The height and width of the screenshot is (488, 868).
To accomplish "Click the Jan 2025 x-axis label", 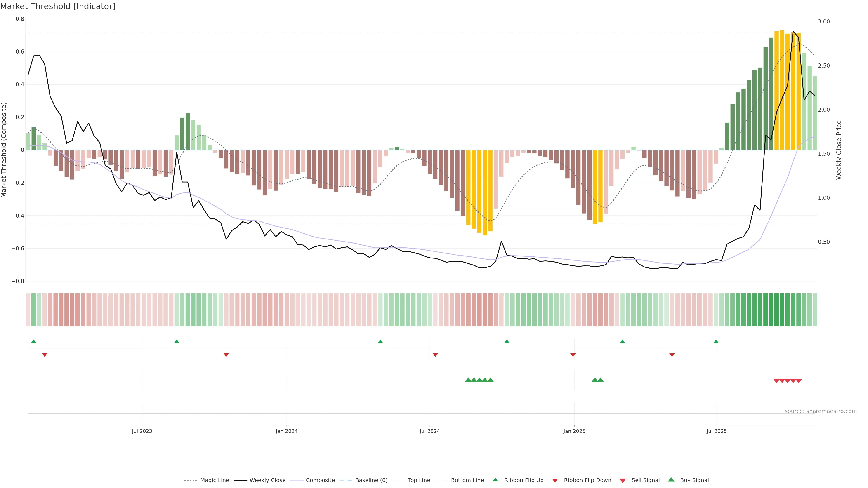I will [x=574, y=431].
